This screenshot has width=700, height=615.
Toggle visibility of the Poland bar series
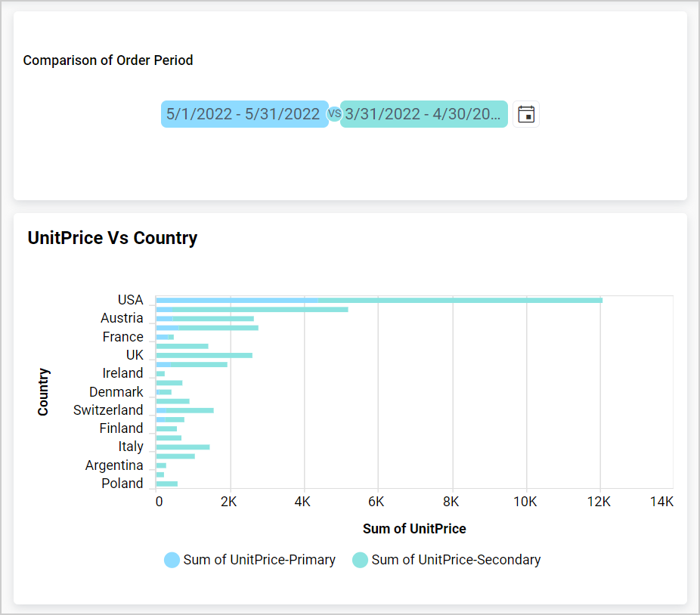click(166, 483)
